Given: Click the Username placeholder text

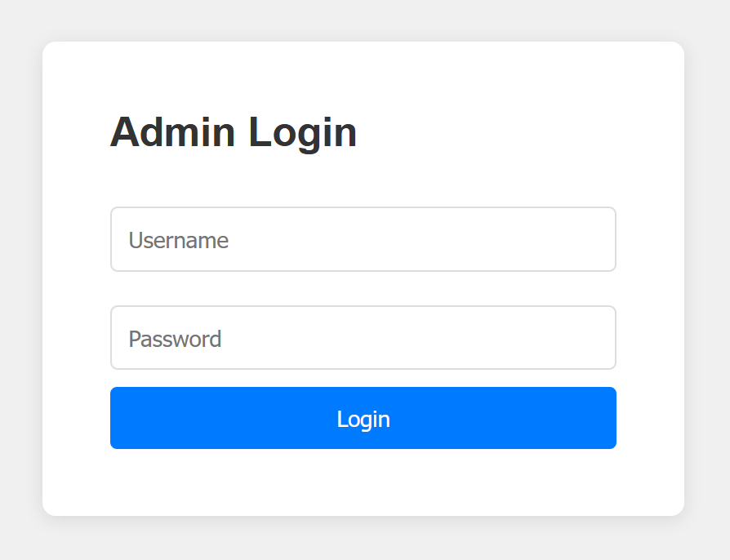Looking at the screenshot, I should [x=178, y=240].
